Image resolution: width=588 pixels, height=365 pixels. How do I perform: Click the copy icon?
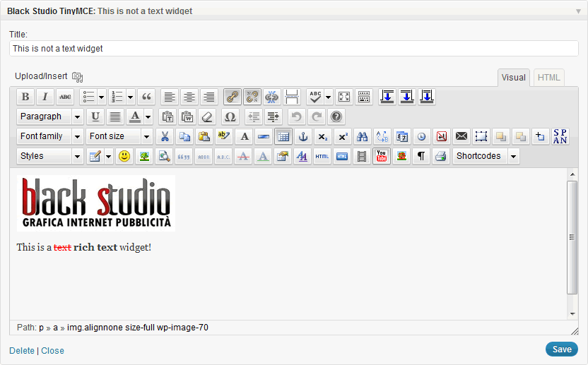(x=184, y=136)
